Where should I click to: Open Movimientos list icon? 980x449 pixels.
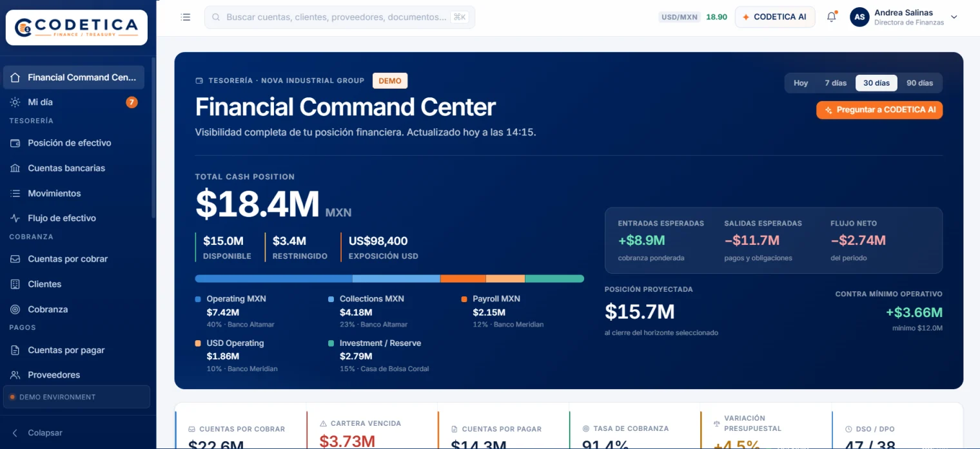tap(15, 193)
